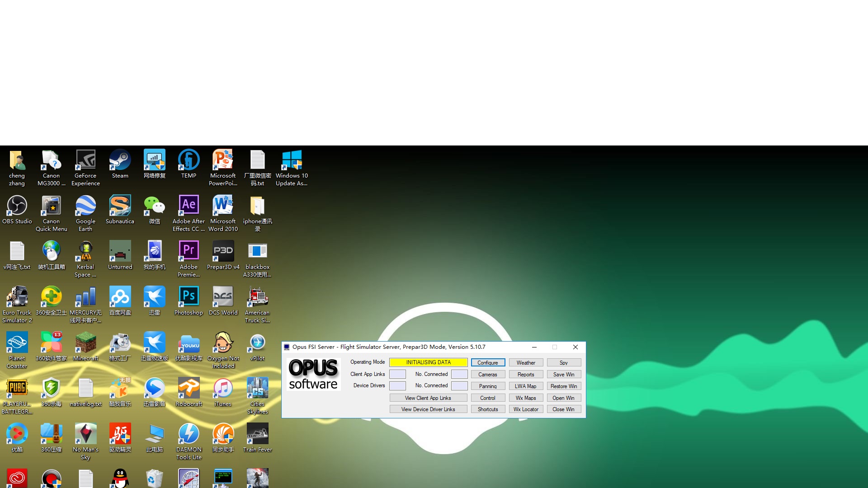The height and width of the screenshot is (488, 868).
Task: Click Wx Locator in Opus FSI
Action: [x=525, y=409]
